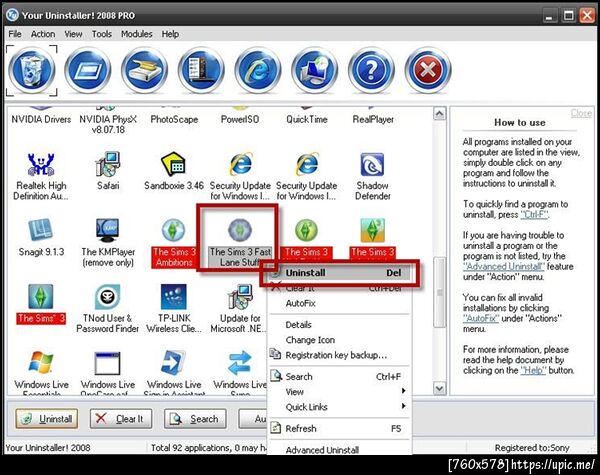The image size is (600, 475).
Task: Choose Registration key backup in context menu
Action: point(339,355)
